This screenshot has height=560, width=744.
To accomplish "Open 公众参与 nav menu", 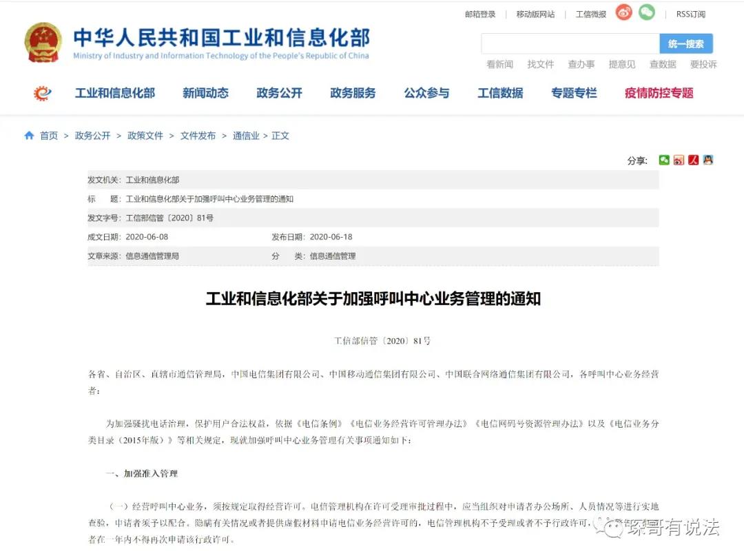I will pos(426,93).
